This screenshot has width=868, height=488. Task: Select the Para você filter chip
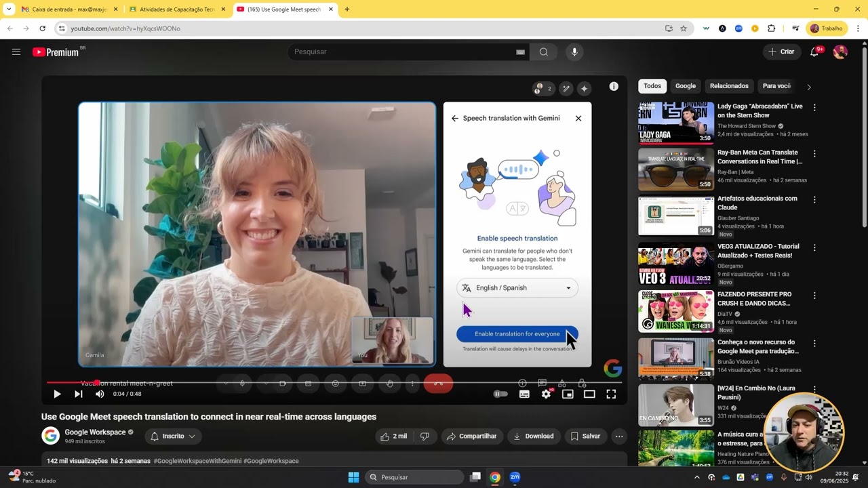776,86
